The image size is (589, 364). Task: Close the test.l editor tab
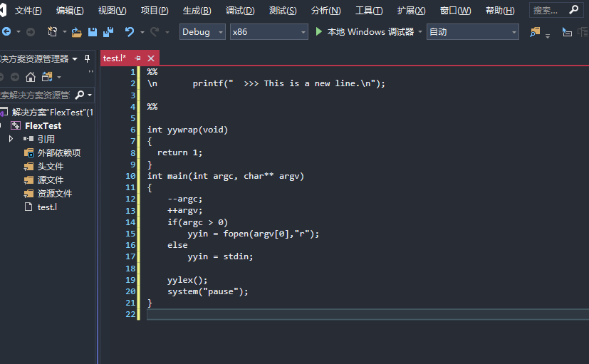click(150, 58)
